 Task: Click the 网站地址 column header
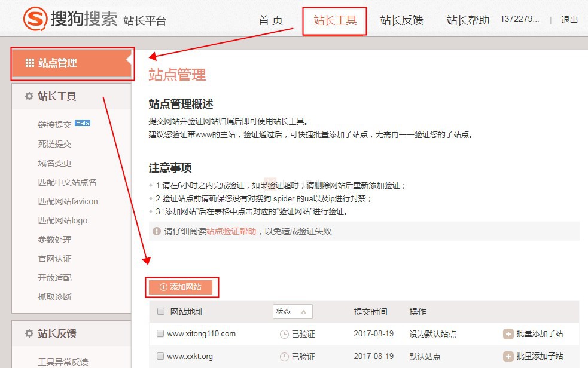pyautogui.click(x=187, y=312)
